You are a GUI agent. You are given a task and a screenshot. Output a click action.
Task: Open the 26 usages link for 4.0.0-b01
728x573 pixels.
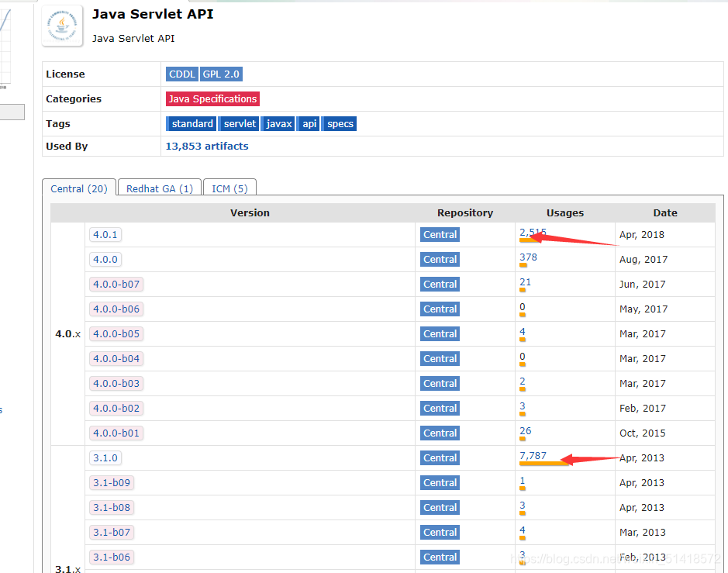coord(525,431)
